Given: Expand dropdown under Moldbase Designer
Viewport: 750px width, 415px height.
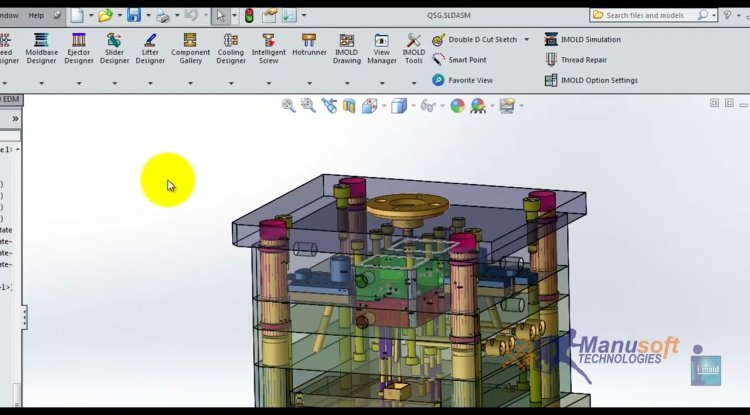Looking at the screenshot, I should point(41,83).
